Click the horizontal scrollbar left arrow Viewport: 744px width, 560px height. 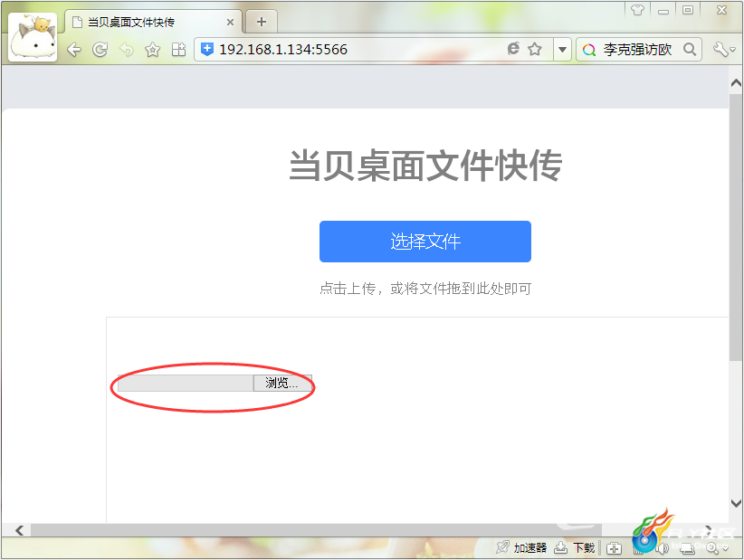click(x=19, y=530)
